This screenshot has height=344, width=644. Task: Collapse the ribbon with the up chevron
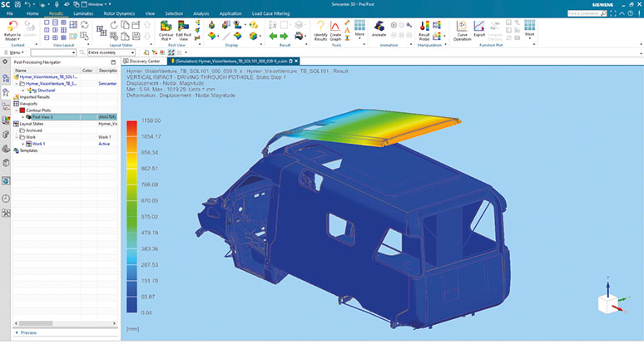coord(622,13)
